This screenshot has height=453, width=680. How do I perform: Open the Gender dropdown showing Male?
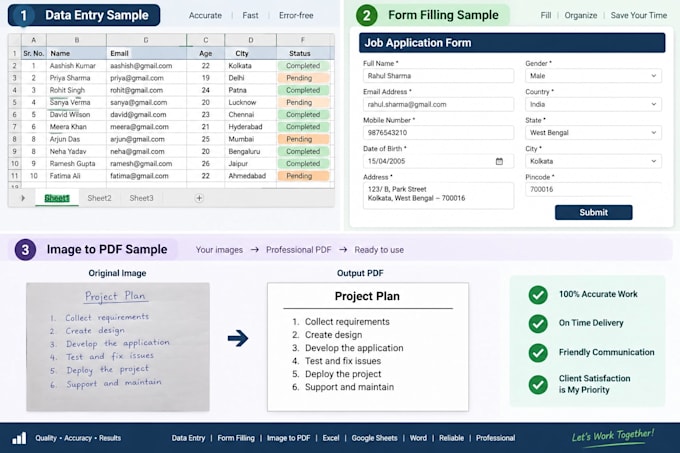point(593,76)
